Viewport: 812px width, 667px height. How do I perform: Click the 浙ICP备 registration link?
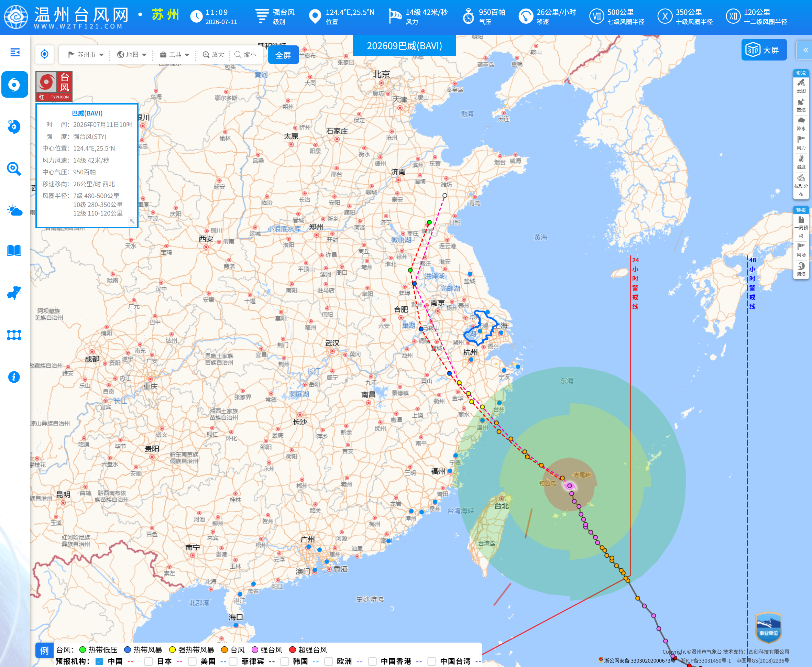(706, 660)
